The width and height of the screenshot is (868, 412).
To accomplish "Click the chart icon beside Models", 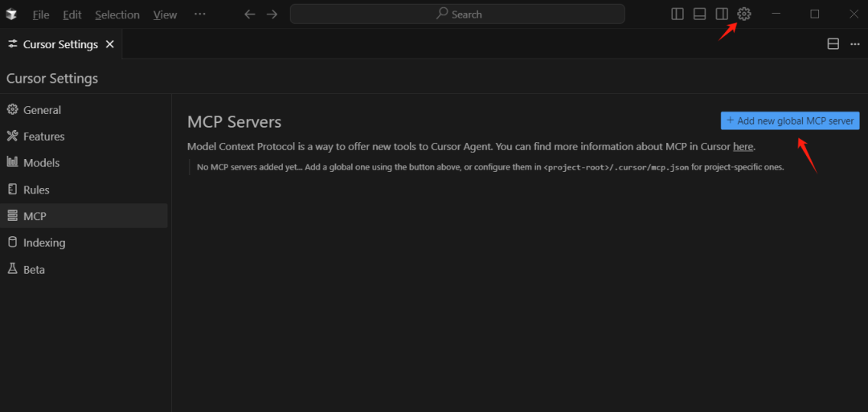I will click(12, 162).
